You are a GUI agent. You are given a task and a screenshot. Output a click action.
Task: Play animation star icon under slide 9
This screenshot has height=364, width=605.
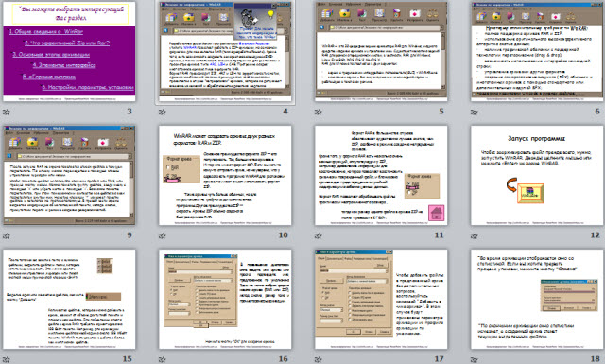click(x=7, y=235)
